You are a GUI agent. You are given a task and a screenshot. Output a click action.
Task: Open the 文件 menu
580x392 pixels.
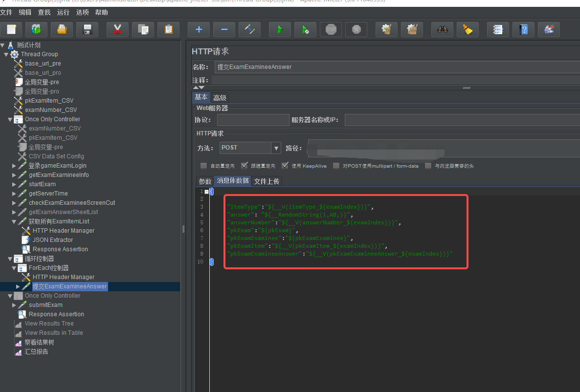(6, 12)
